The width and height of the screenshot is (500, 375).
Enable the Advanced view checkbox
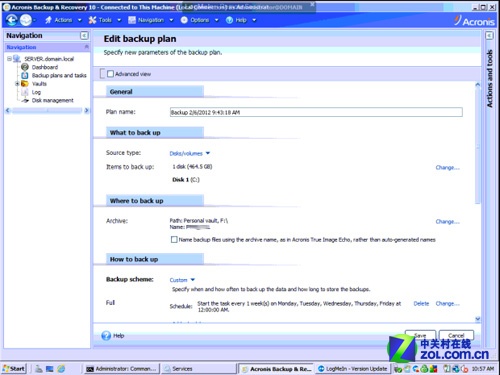click(x=110, y=74)
